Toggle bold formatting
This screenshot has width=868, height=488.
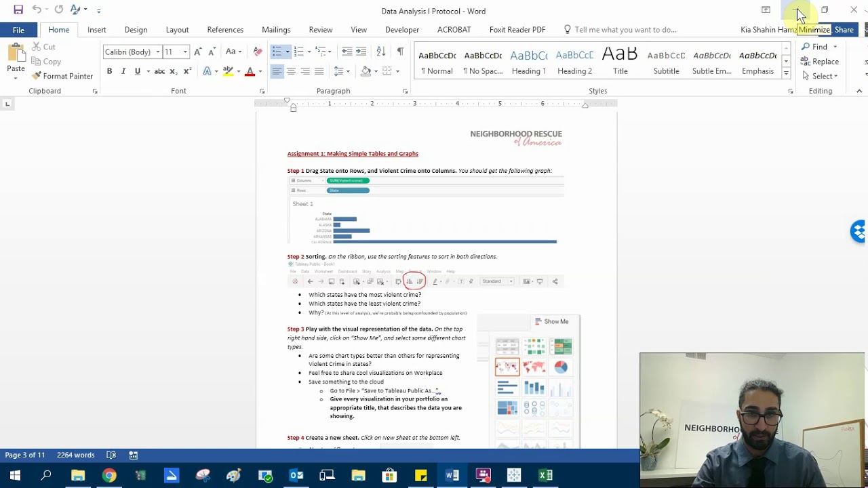pos(109,71)
